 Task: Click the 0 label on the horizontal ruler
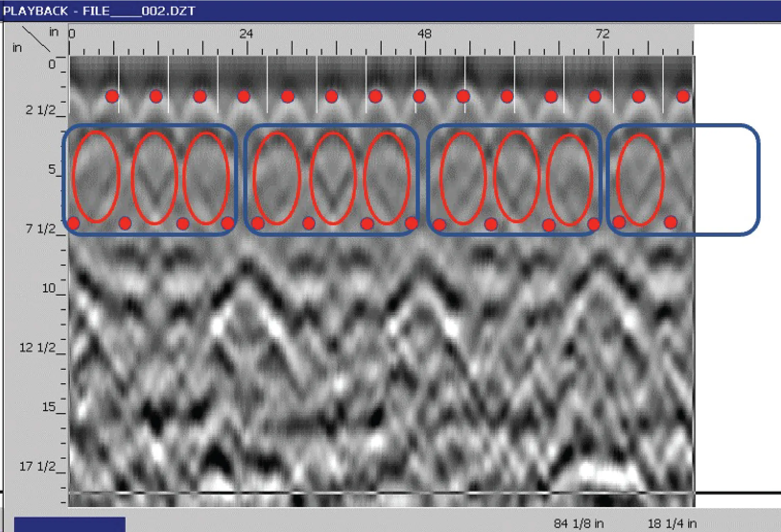(x=72, y=33)
